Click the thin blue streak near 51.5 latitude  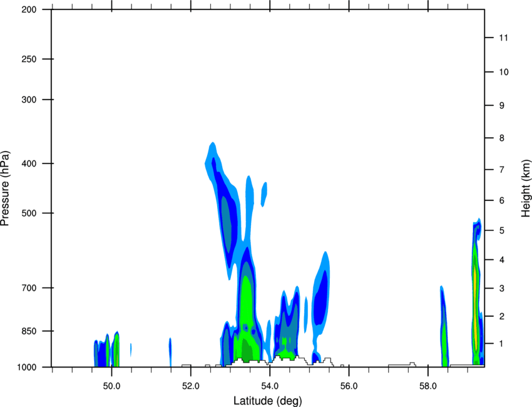click(x=170, y=353)
